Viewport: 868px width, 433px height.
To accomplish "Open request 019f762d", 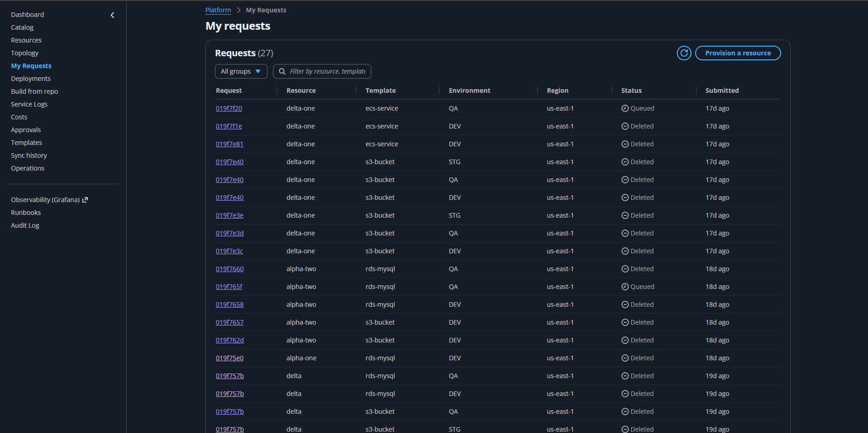I will coord(230,340).
